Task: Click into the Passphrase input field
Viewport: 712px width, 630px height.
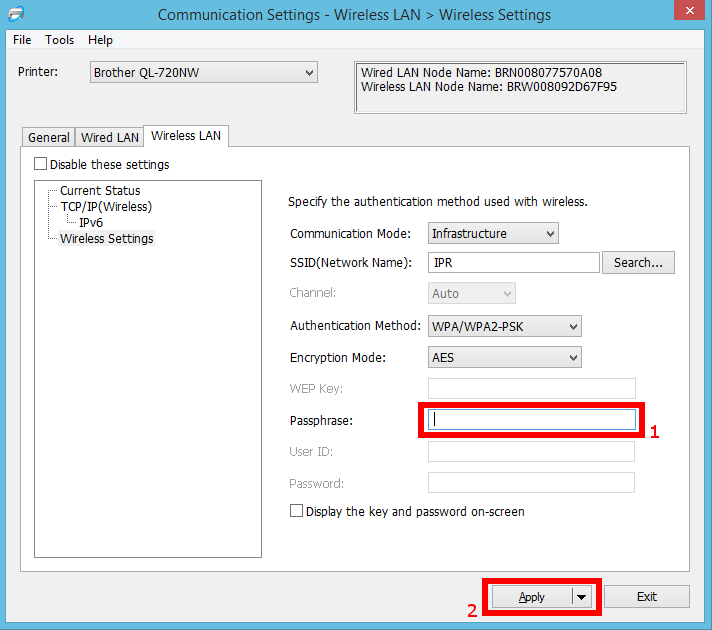Action: (x=532, y=420)
